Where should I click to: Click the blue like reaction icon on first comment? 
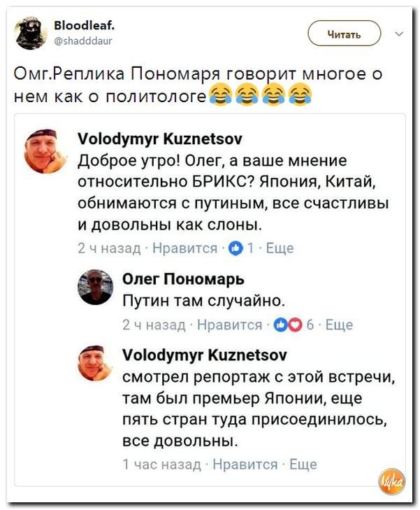pos(235,248)
